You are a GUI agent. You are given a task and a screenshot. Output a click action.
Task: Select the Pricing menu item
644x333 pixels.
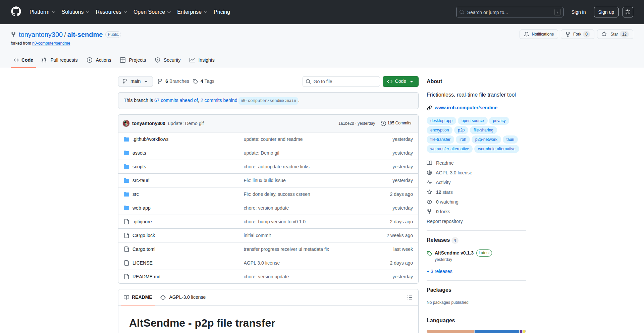(222, 12)
